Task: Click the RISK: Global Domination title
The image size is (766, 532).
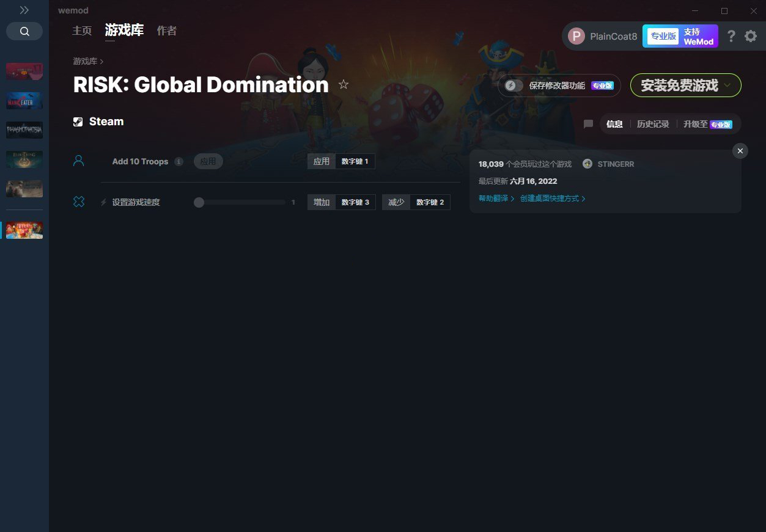Action: click(x=201, y=85)
